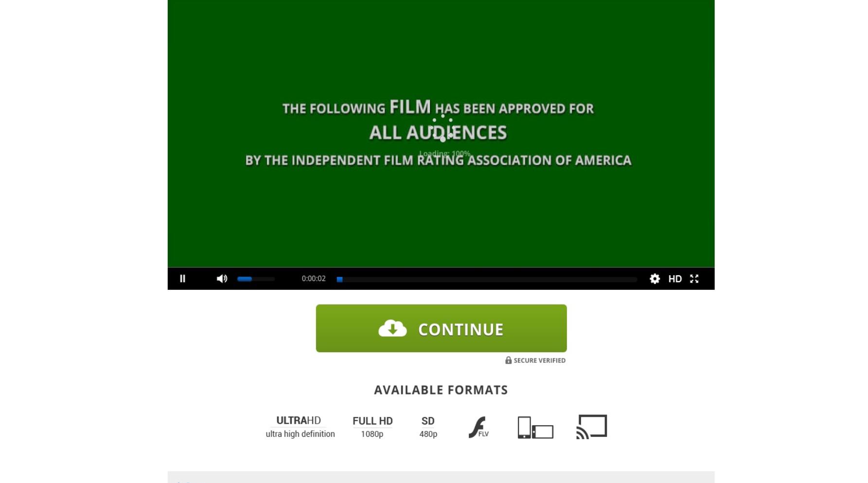Select the ULTRAHD format option
Screen dimensions: 868x483
300,427
